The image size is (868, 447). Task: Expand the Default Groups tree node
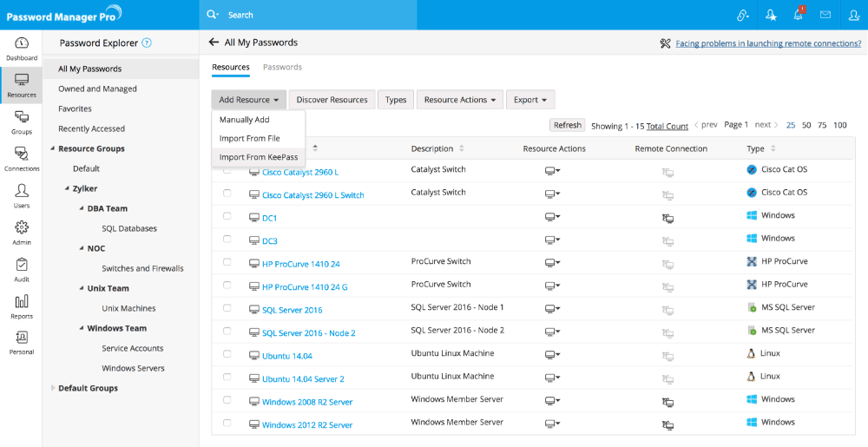pos(52,388)
